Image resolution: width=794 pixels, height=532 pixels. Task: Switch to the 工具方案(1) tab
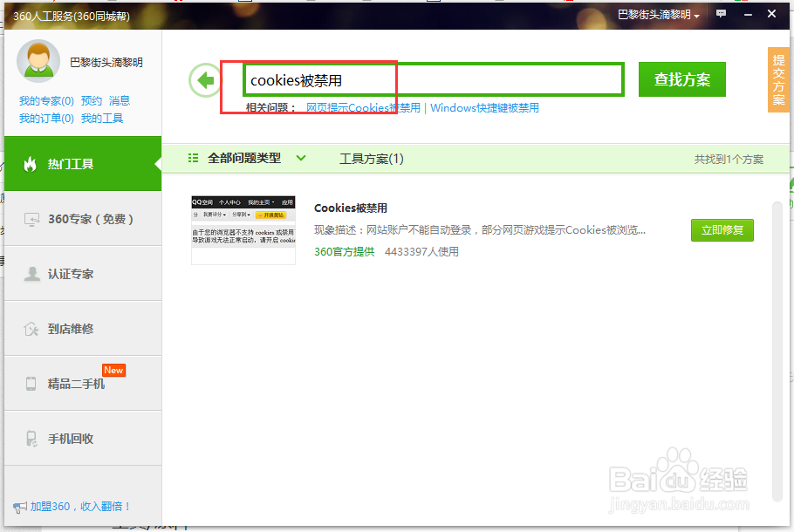[371, 159]
